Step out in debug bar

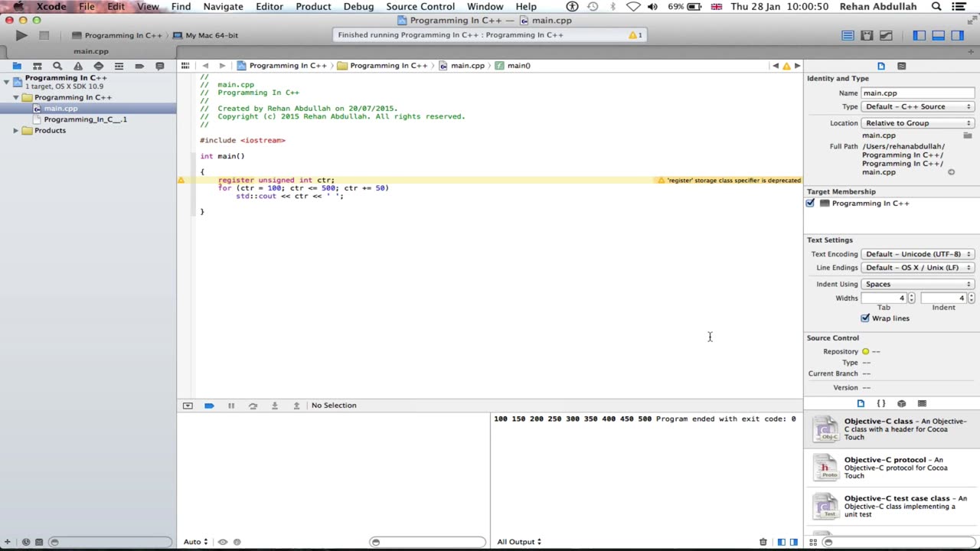click(296, 406)
